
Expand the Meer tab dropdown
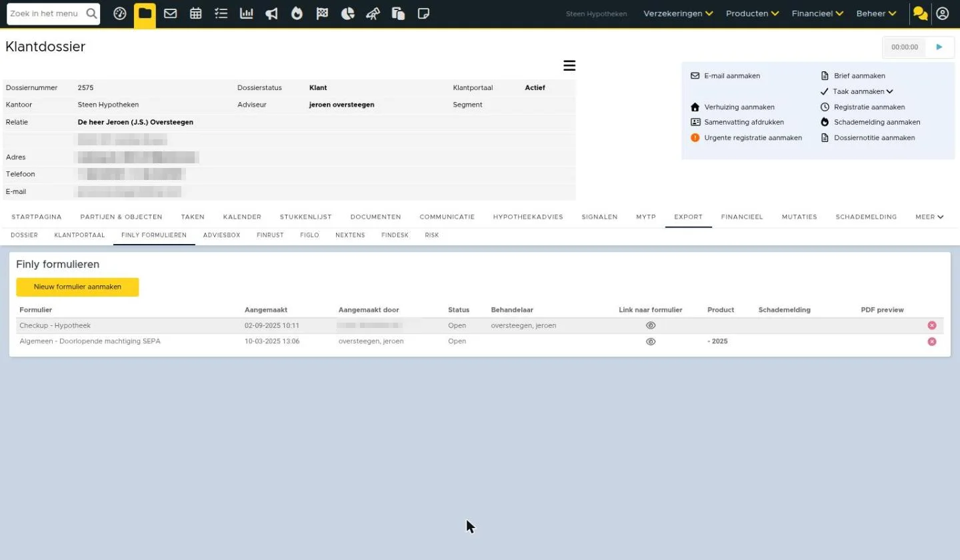929,217
